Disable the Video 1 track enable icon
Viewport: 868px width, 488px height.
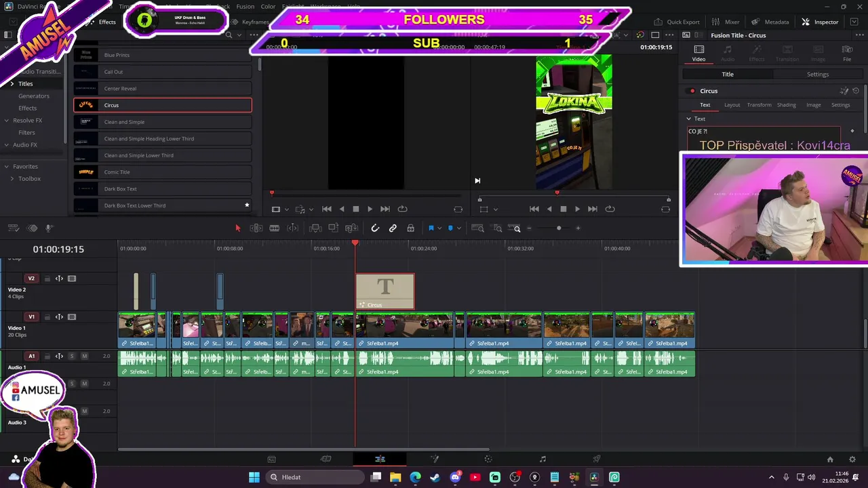pos(72,317)
